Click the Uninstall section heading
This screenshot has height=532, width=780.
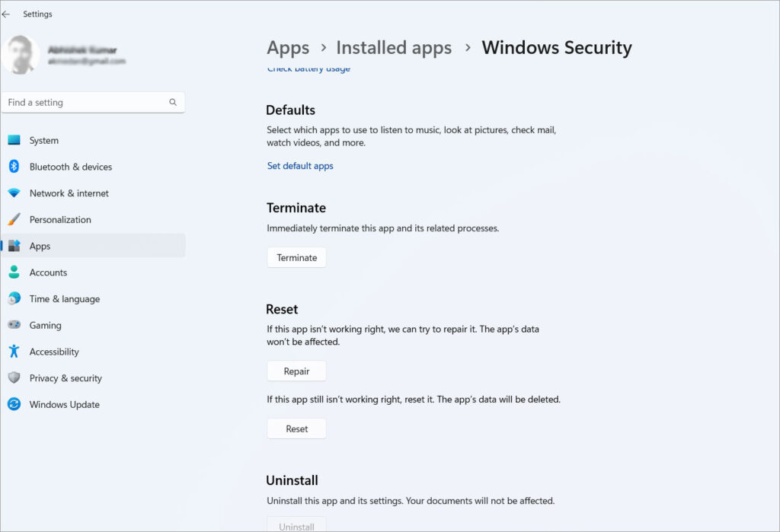(x=292, y=481)
